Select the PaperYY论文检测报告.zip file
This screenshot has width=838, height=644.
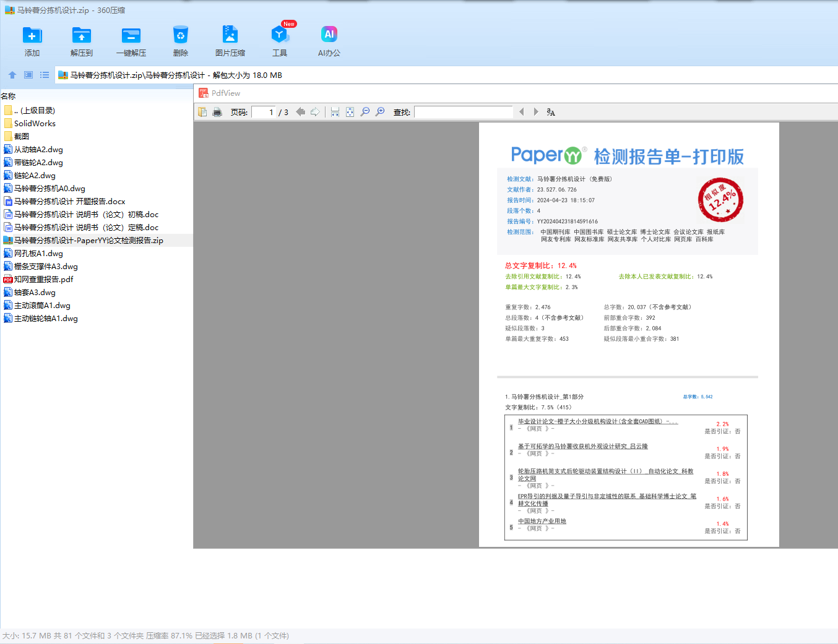[84, 241]
